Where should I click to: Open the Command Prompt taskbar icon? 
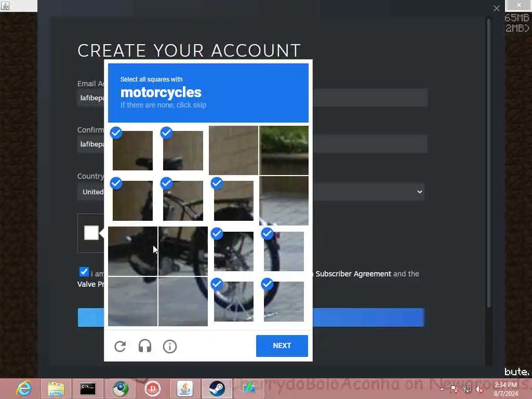point(87,389)
